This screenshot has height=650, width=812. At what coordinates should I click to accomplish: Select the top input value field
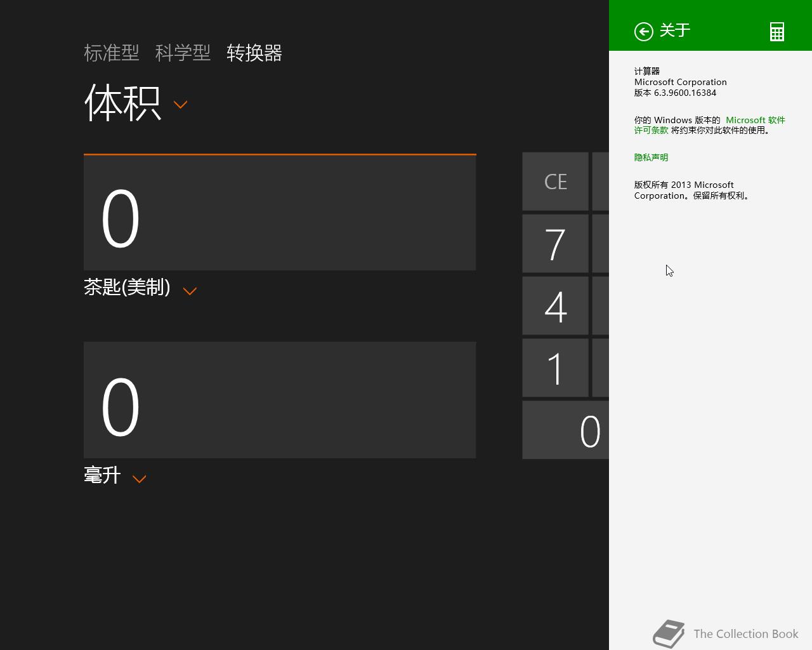280,213
